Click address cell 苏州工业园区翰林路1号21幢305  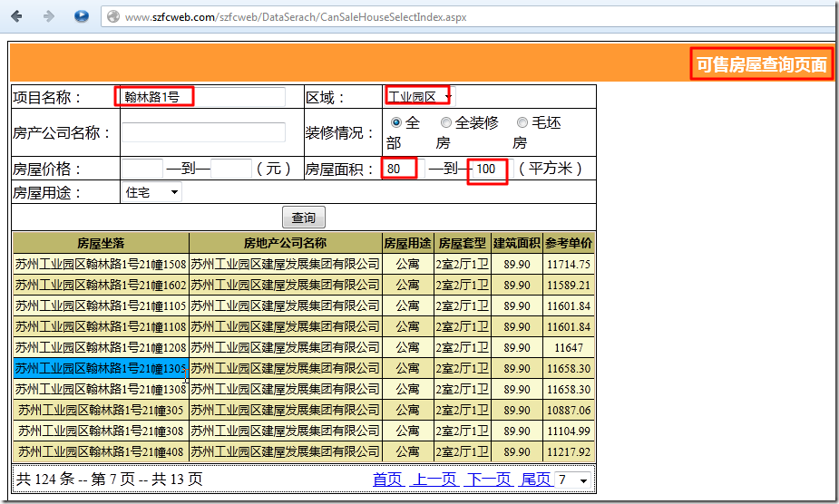[x=101, y=411]
